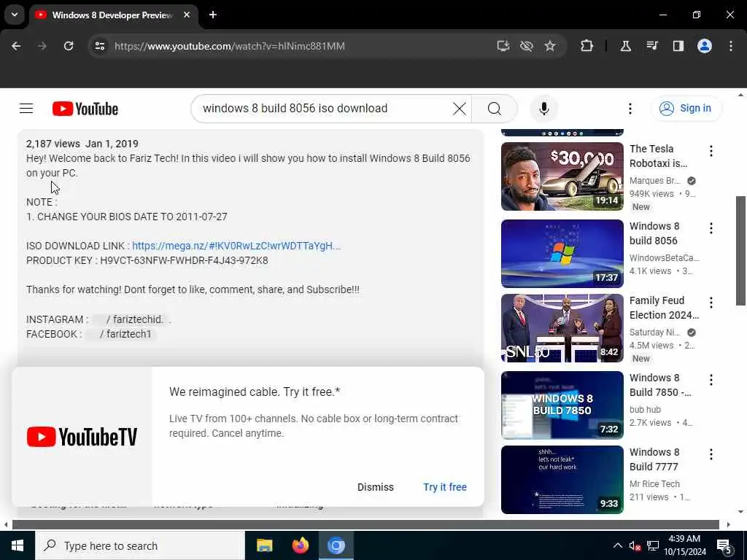Expand the system tray hidden icons chevron

[617, 545]
